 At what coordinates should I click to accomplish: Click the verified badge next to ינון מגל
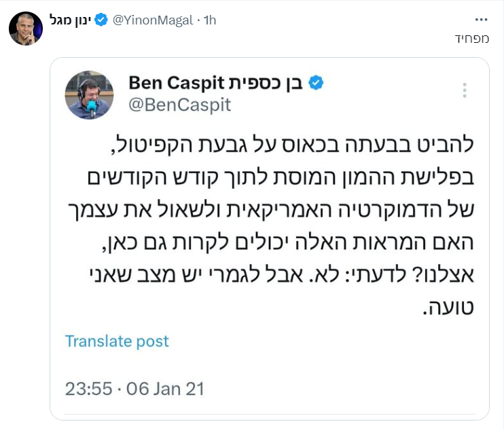coord(100,20)
